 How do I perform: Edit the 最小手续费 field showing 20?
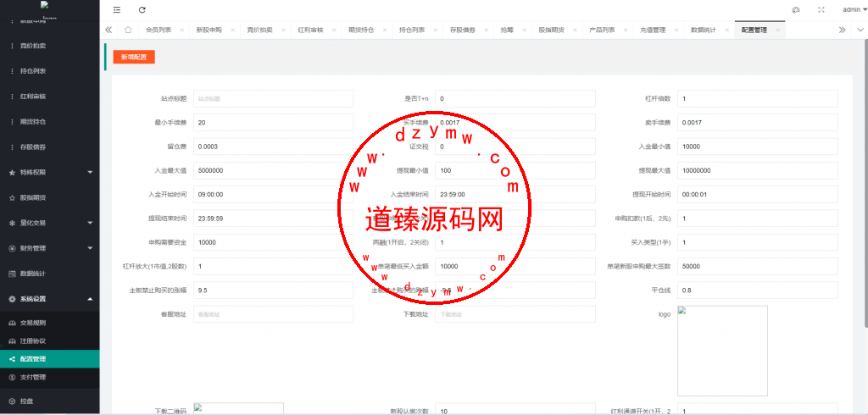pos(273,122)
